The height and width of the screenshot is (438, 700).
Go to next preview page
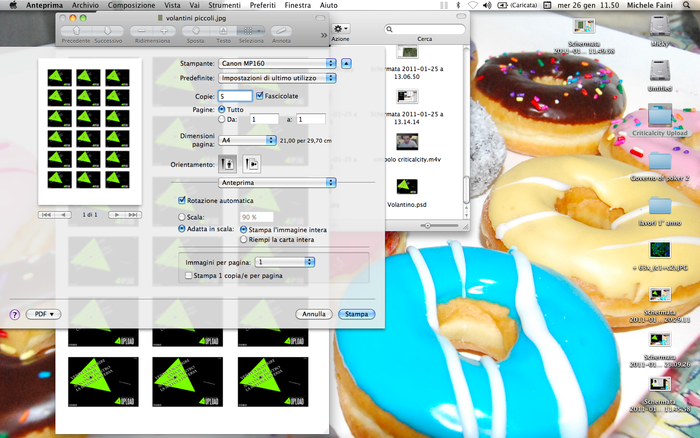coord(117,215)
